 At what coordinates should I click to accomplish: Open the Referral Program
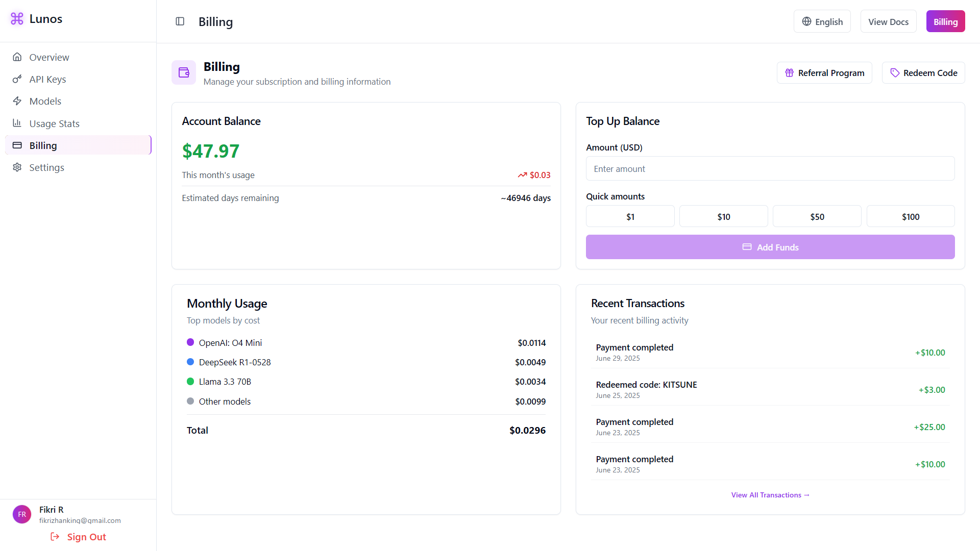pos(824,73)
